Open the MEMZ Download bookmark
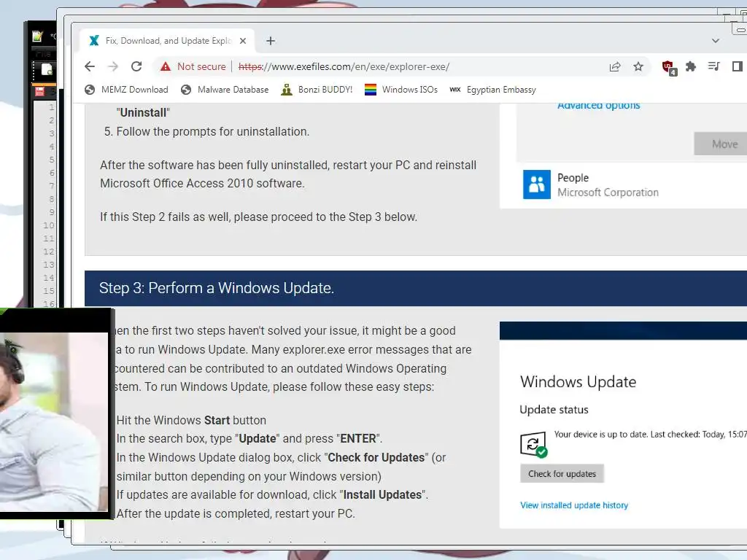Viewport: 747px width, 560px height. [127, 90]
